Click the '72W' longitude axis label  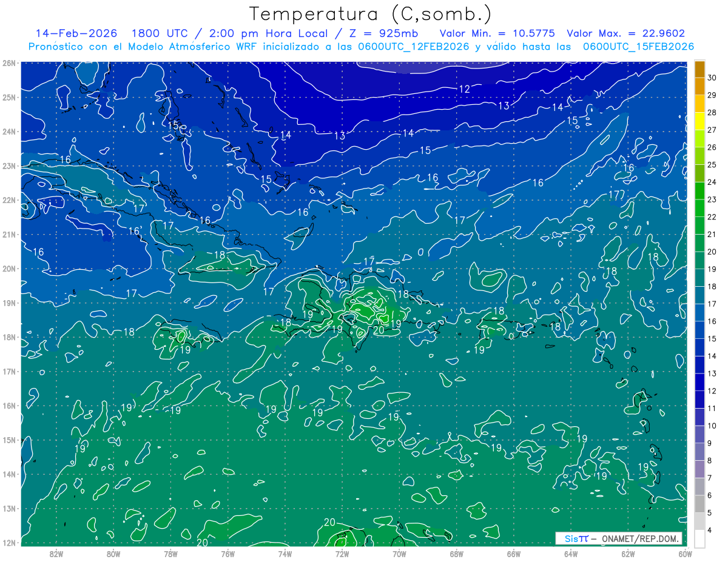click(x=342, y=554)
